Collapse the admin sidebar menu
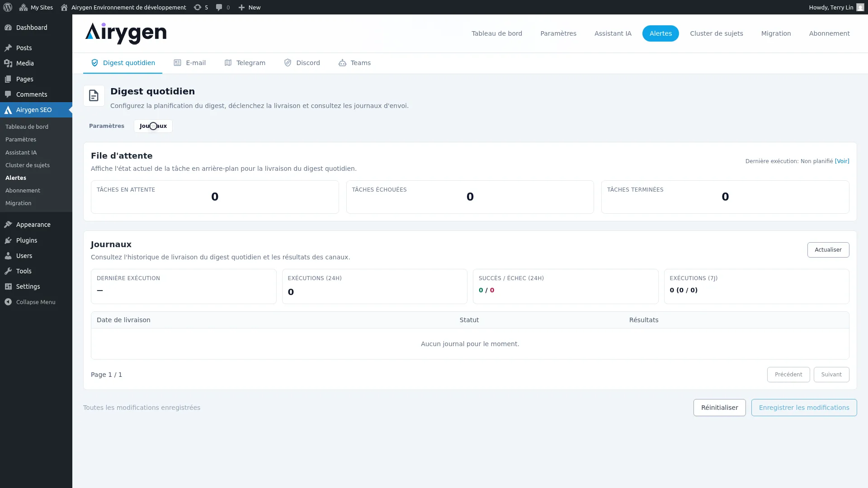 click(35, 302)
